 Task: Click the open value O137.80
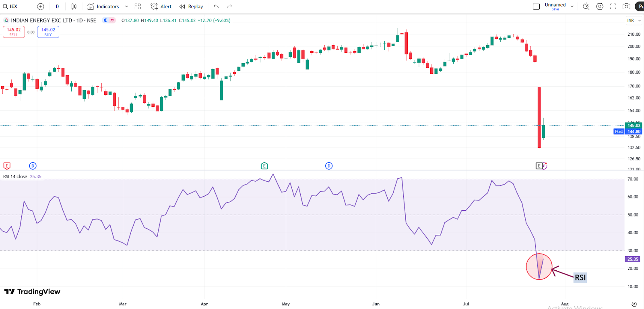point(130,21)
